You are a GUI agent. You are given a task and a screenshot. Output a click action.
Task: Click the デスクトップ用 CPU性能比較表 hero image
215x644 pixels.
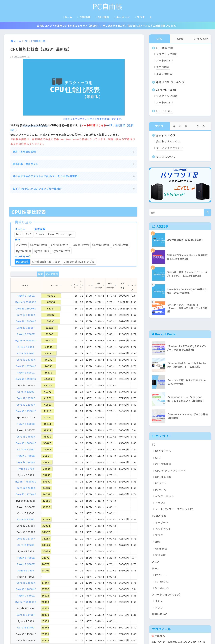(x=74, y=87)
